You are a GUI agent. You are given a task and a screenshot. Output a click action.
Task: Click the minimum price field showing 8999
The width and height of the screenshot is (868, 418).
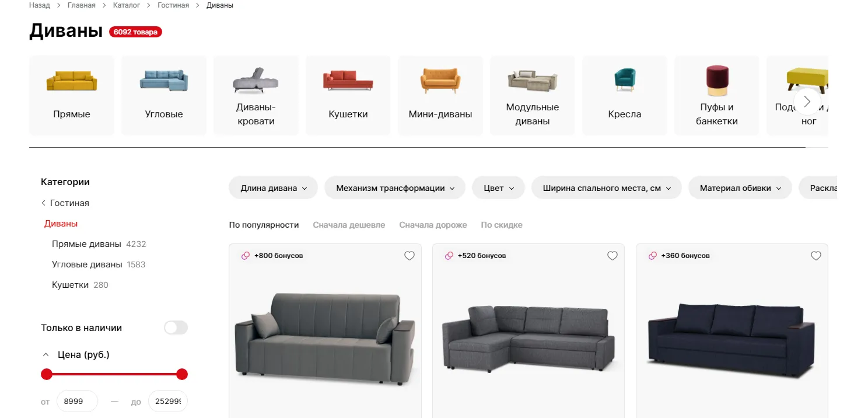77,401
